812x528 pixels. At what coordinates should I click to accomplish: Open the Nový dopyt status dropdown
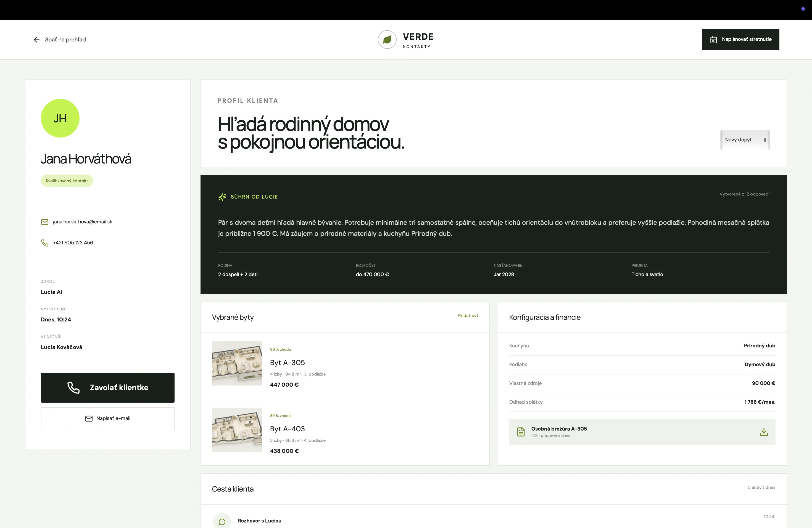click(x=745, y=140)
